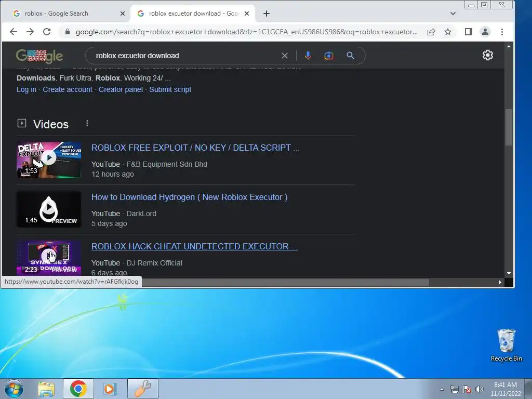The image size is (532, 399).
Task: Submit search with magnifier icon
Action: 351,56
